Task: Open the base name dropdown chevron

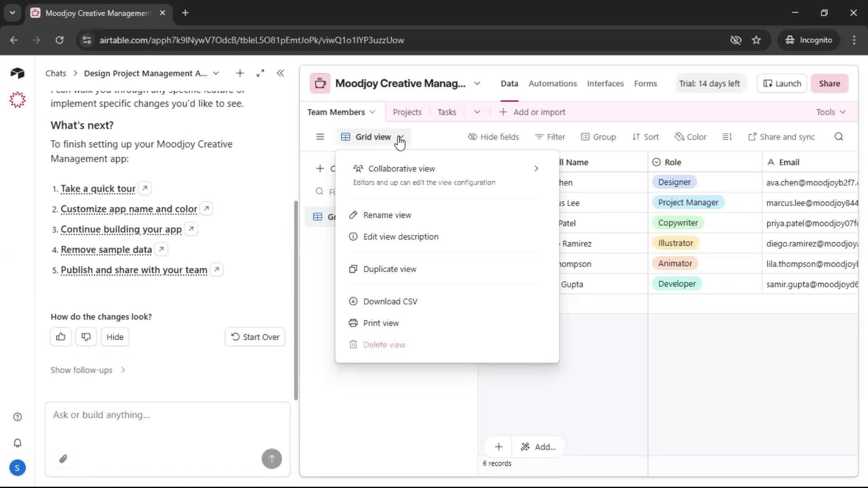Action: 477,84
